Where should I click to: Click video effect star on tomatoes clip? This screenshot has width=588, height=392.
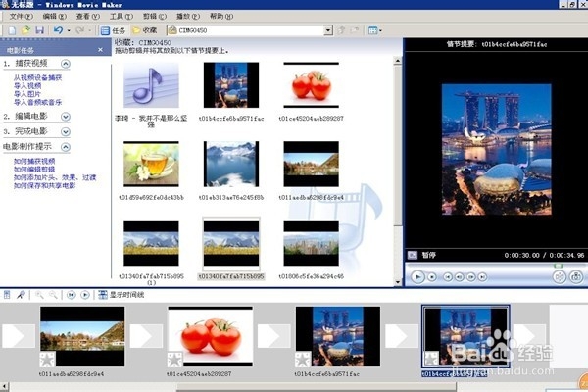[174, 359]
